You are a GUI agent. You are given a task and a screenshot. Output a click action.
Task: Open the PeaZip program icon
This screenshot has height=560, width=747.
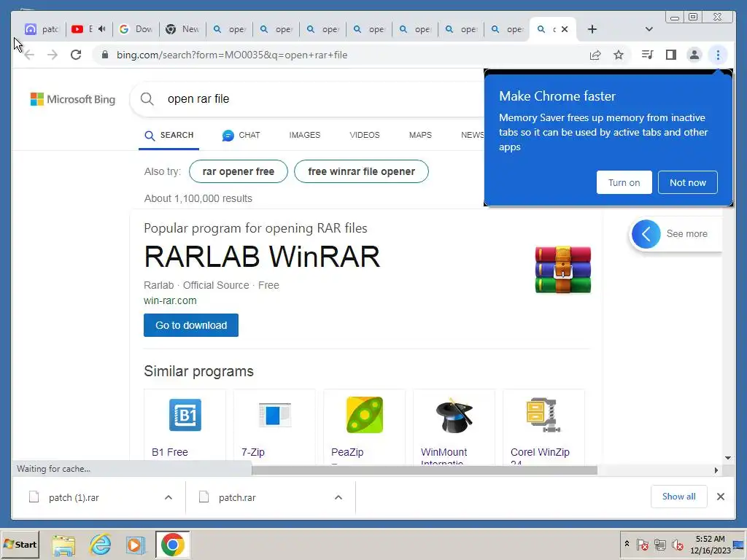click(x=365, y=415)
